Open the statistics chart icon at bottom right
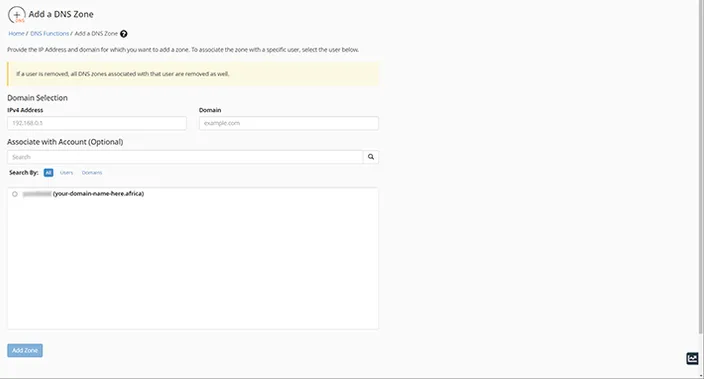The width and height of the screenshot is (704, 379). click(x=692, y=358)
